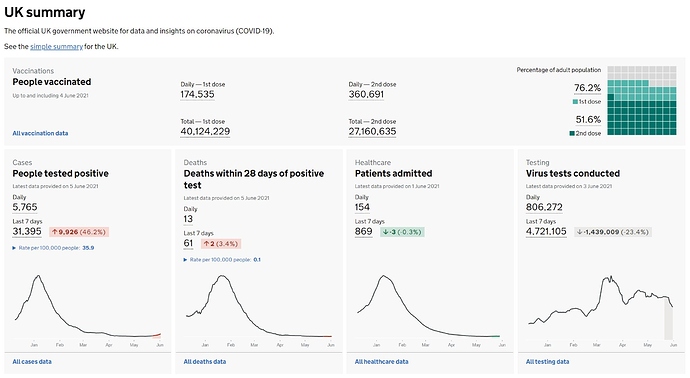Open All cases data link
The width and height of the screenshot is (690, 378).
point(32,361)
